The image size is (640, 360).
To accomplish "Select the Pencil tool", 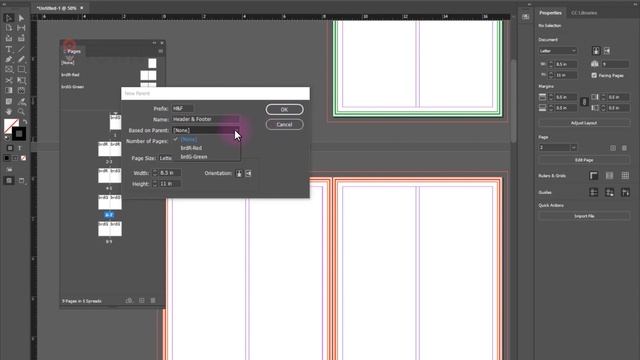I will (21, 60).
